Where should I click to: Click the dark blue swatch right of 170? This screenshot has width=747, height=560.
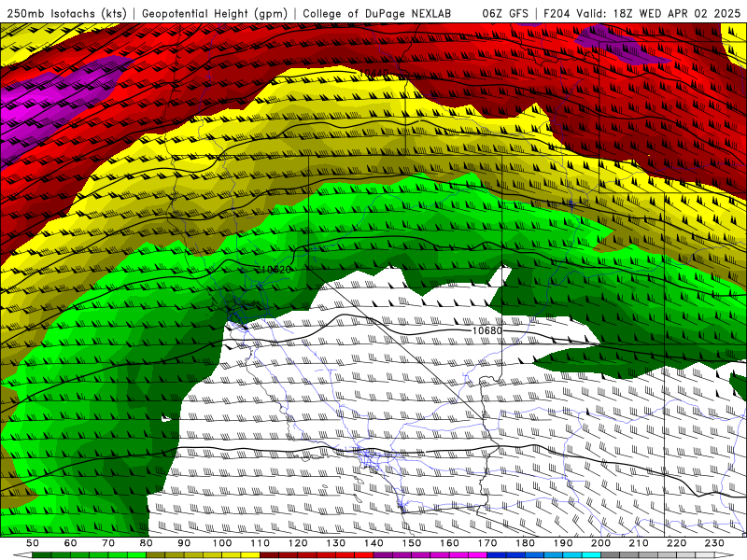497,555
